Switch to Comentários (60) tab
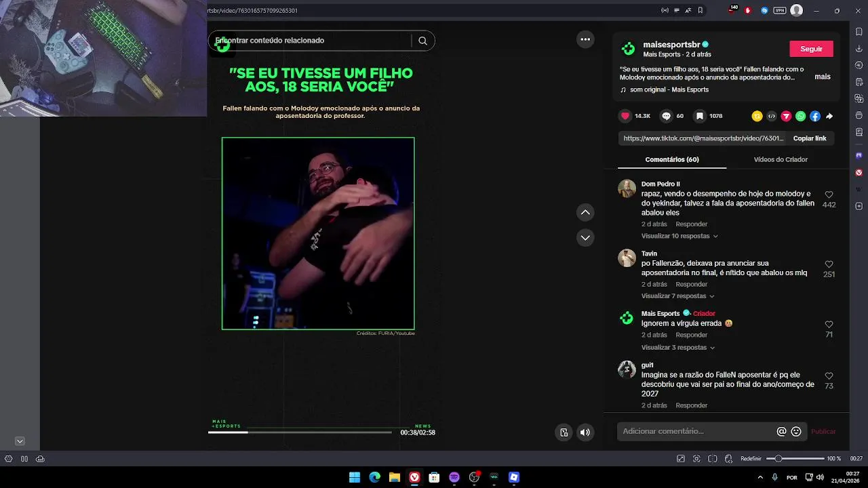The width and height of the screenshot is (868, 488). [672, 159]
